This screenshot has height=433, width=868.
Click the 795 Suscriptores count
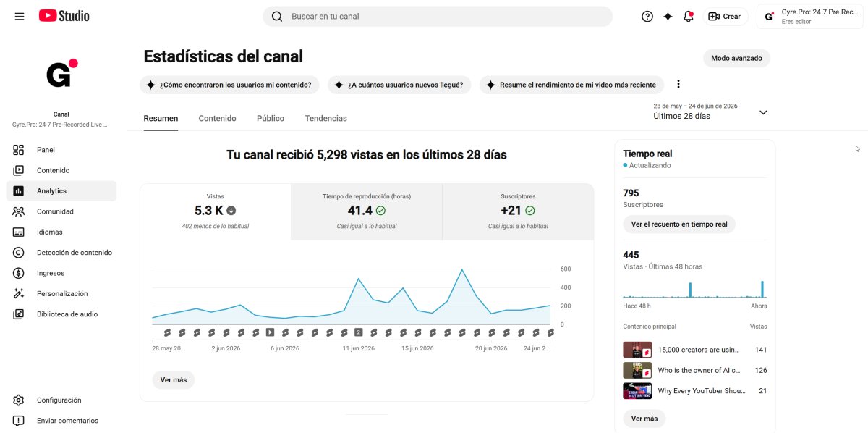(631, 193)
